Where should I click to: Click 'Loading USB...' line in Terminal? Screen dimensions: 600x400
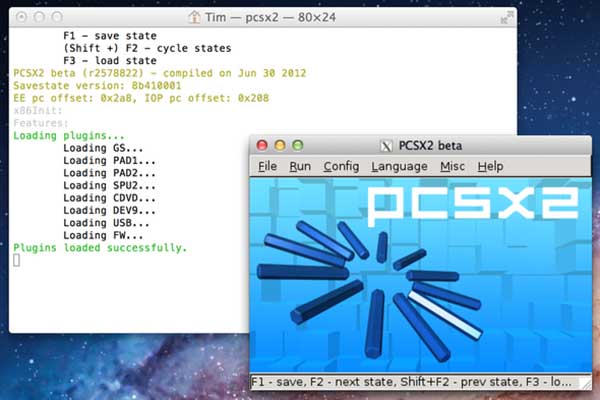click(106, 223)
